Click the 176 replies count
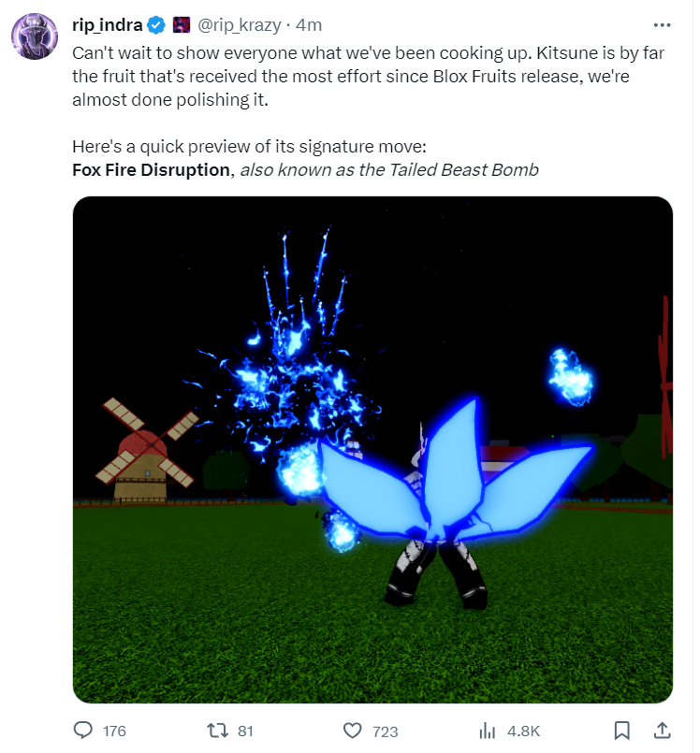The image size is (700, 753). coord(114,731)
